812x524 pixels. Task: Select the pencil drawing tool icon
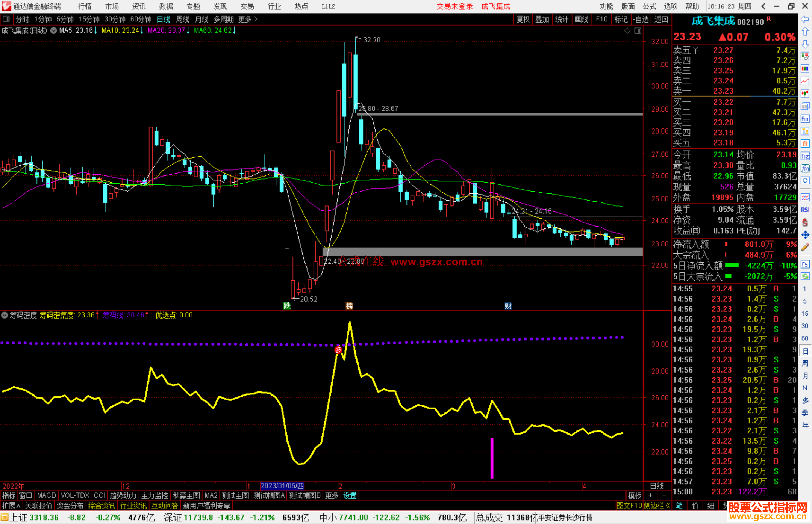point(805,247)
